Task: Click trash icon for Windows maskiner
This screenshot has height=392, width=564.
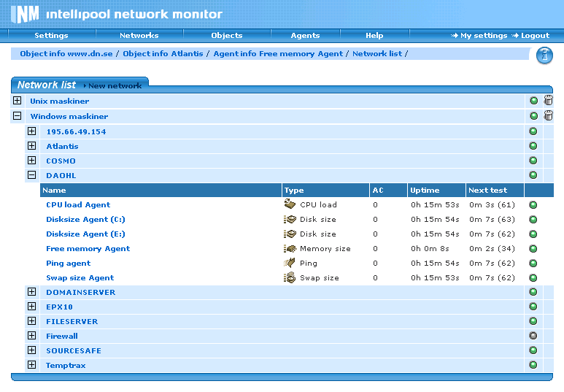Action: 549,116
